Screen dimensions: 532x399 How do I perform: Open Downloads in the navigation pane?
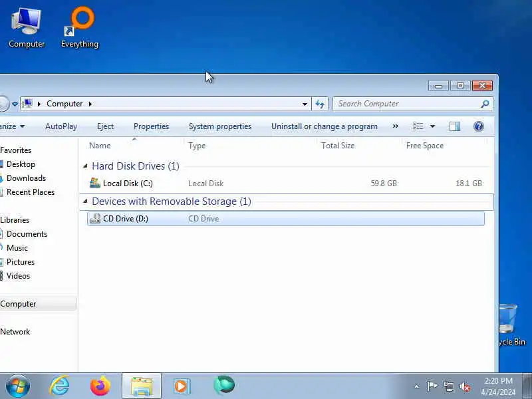tap(26, 178)
